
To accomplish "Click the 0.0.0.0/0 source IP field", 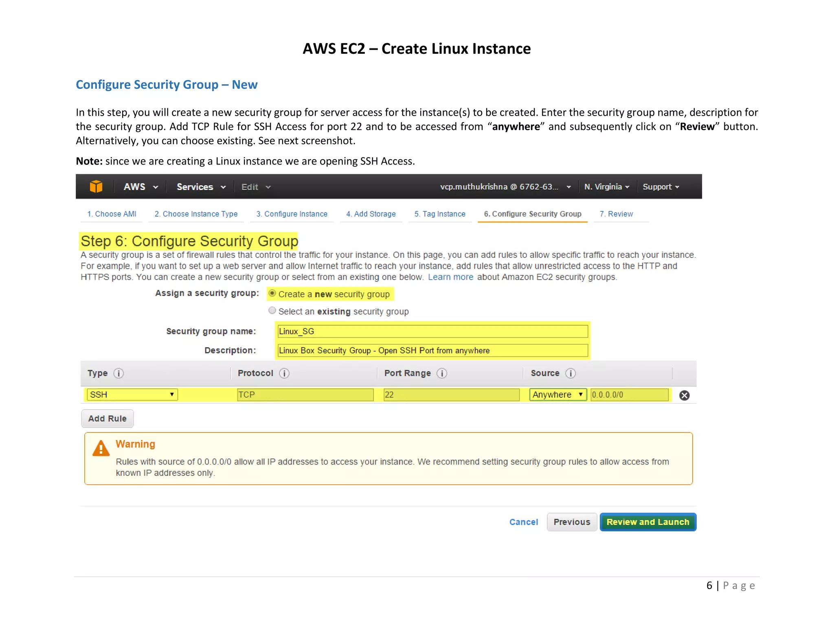I will point(630,394).
